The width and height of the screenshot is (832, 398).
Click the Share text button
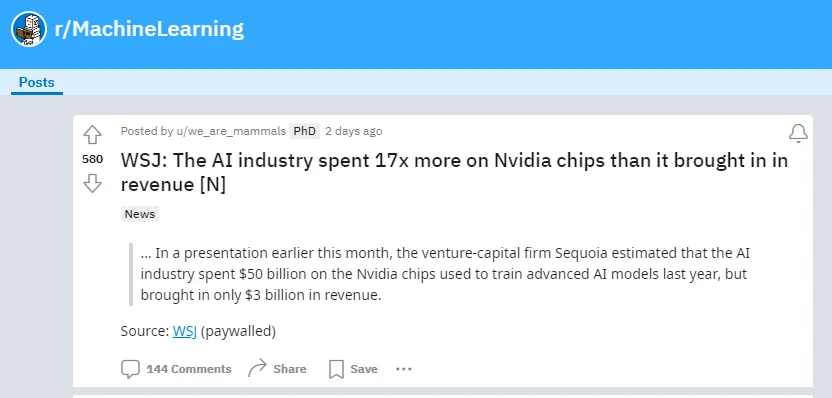(290, 369)
